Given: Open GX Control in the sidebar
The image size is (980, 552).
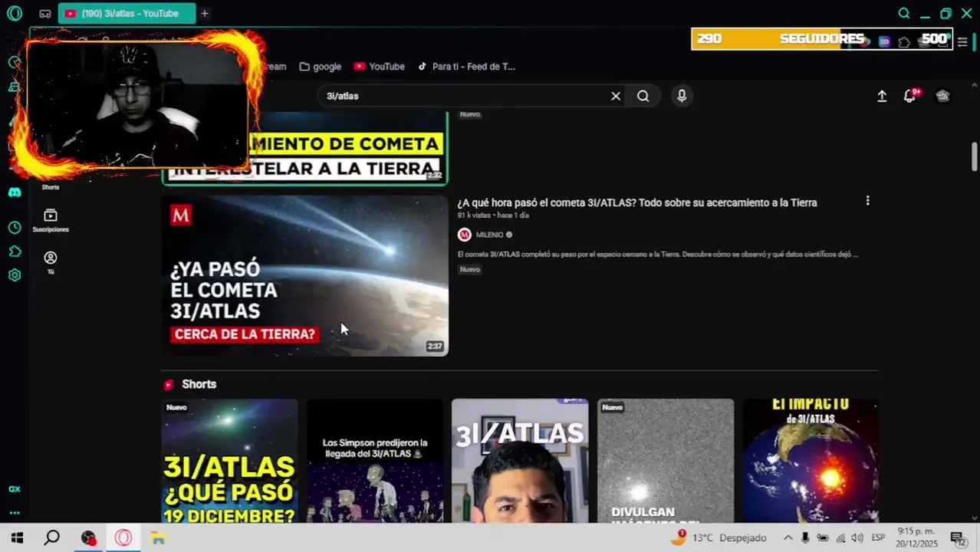Looking at the screenshot, I should [14, 489].
